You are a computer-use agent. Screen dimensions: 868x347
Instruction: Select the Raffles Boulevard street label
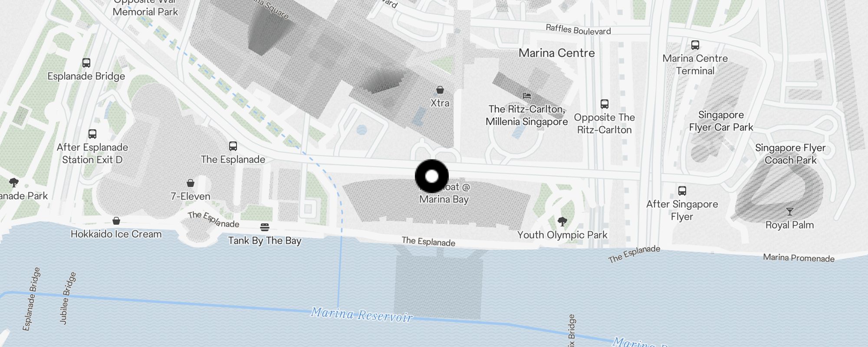tap(578, 29)
